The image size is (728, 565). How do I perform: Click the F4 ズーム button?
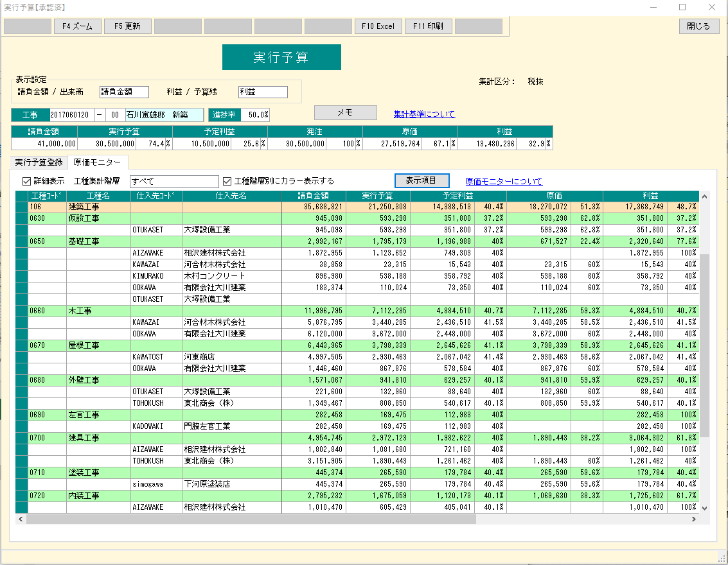[78, 26]
